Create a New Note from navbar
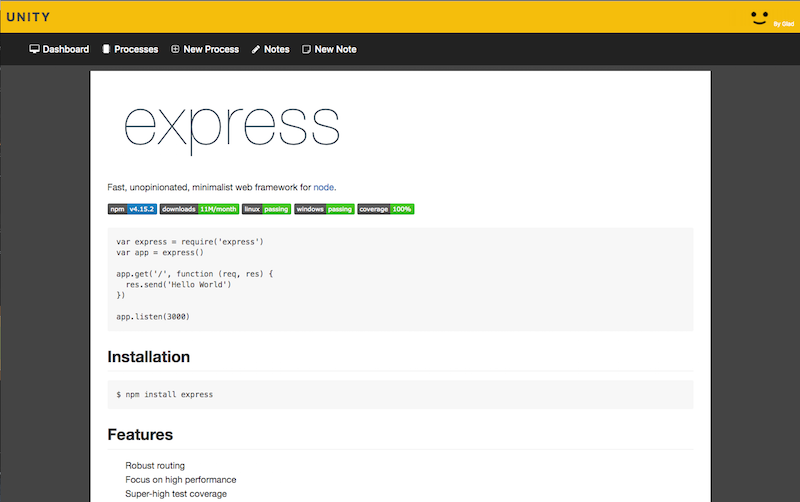The width and height of the screenshot is (800, 502). pos(330,49)
